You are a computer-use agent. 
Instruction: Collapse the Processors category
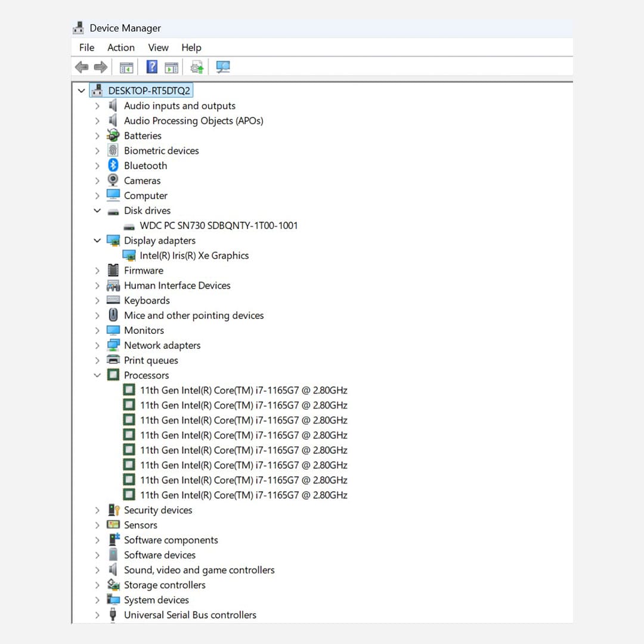97,376
